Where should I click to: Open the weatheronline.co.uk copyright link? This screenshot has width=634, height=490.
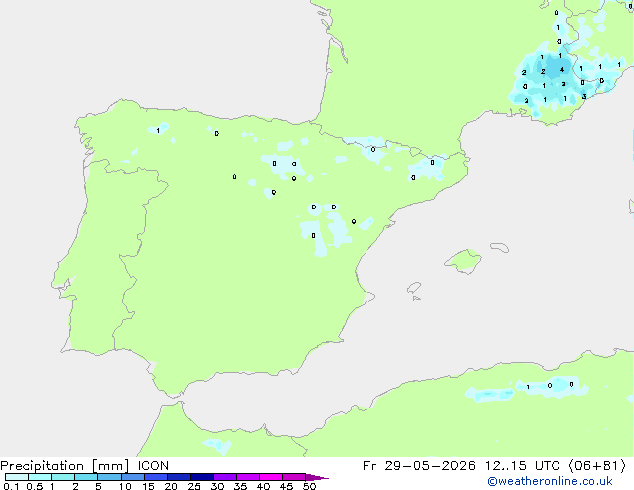click(x=550, y=481)
